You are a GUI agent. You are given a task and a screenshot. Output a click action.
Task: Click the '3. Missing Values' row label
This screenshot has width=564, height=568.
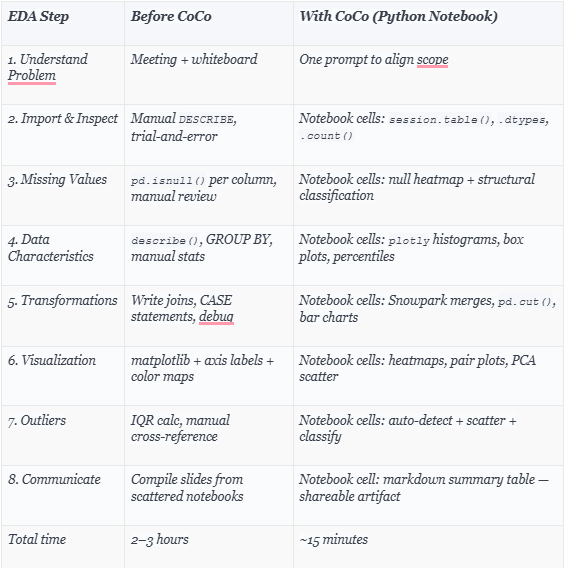(58, 180)
